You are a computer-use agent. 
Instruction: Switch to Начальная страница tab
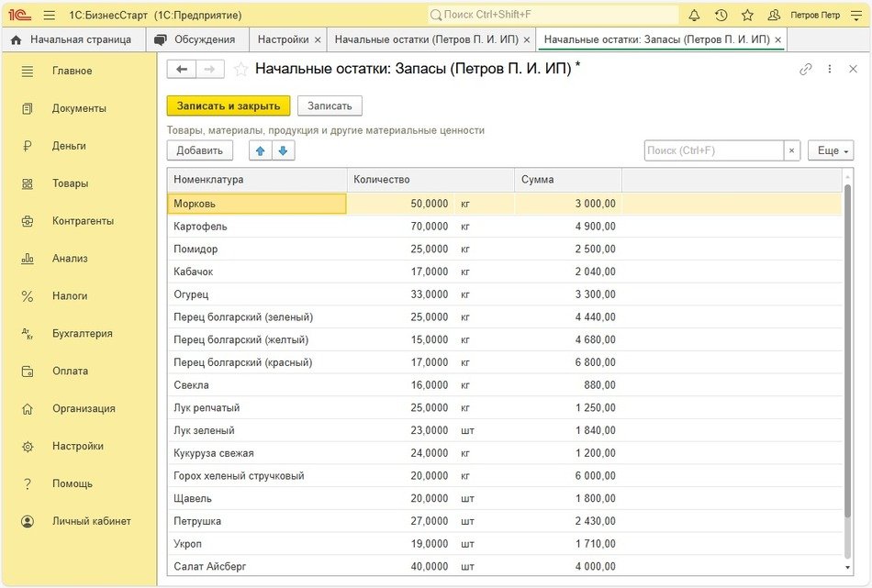(72, 40)
